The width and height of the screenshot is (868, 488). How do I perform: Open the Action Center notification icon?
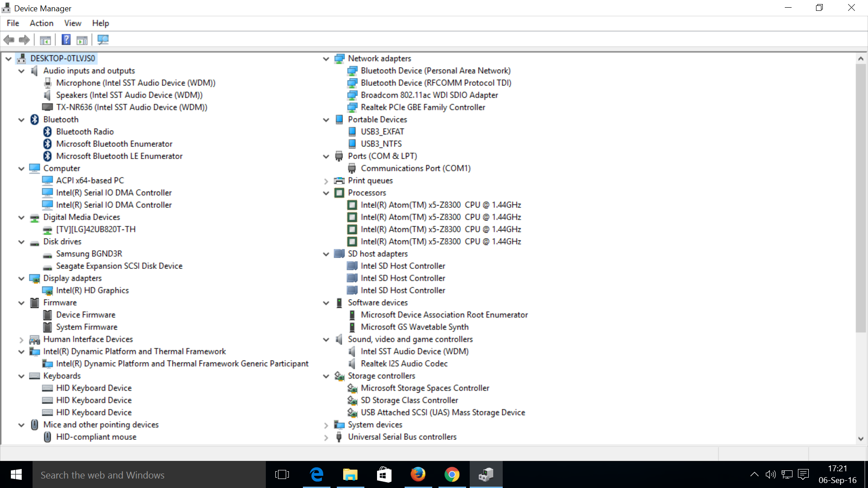coord(803,474)
